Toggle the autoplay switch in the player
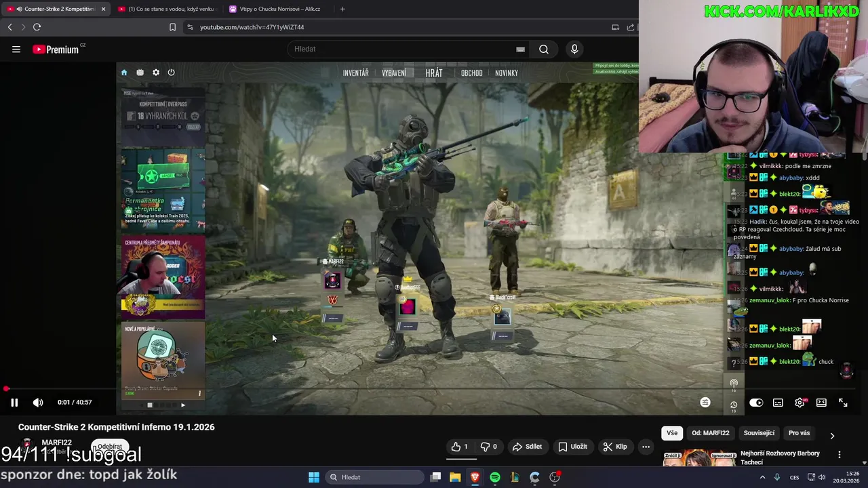Screen dimensions: 868x488 (756, 403)
